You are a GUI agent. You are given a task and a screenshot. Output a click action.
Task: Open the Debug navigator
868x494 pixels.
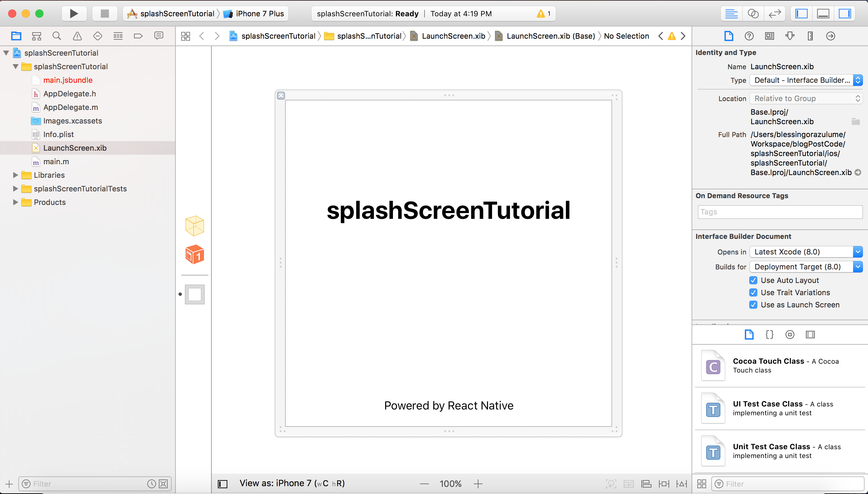coord(118,36)
